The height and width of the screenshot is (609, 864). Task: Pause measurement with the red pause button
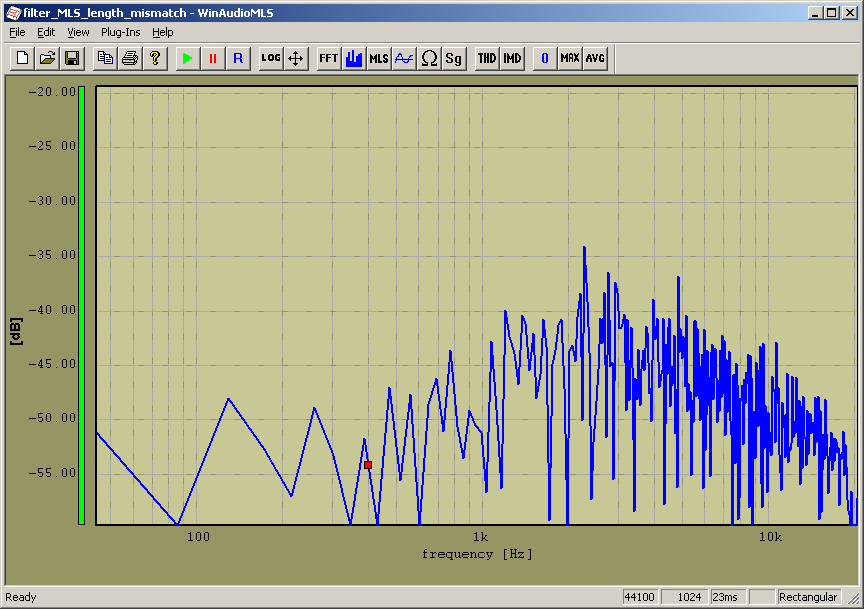coord(212,58)
